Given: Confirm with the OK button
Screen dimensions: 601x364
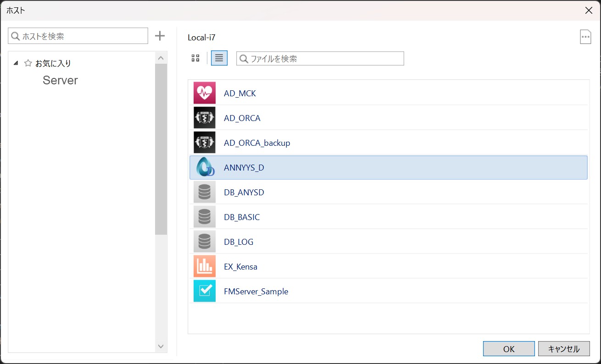Looking at the screenshot, I should (509, 349).
